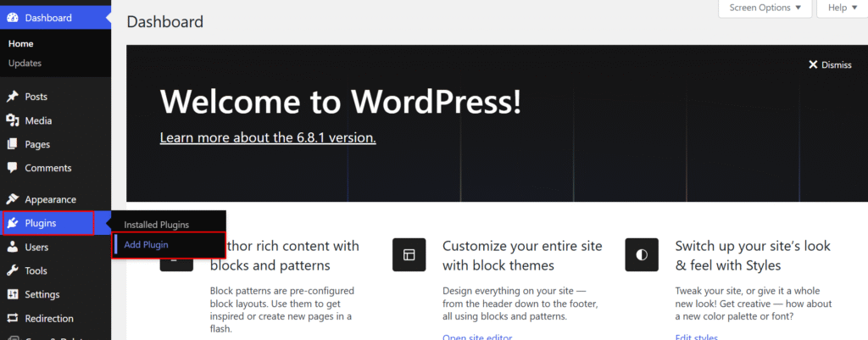Click 'Block patterns are pre-configured' paragraph
Screen dimensions: 868x340
(x=281, y=309)
